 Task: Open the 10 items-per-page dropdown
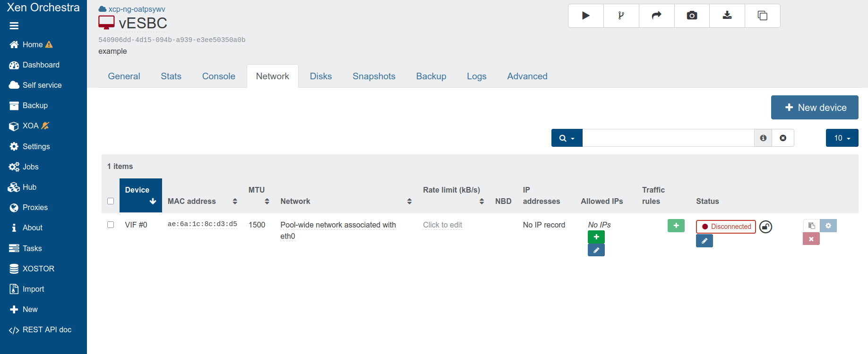pos(842,138)
